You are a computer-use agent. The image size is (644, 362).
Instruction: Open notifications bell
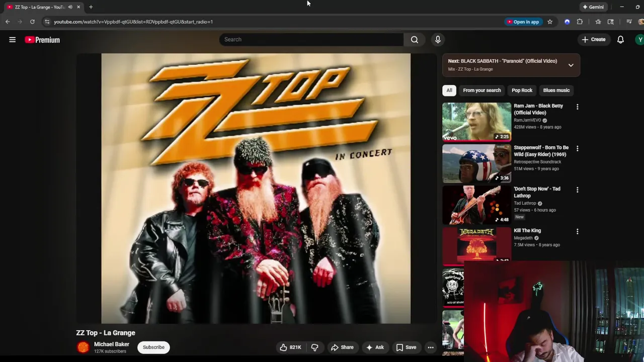(620, 39)
